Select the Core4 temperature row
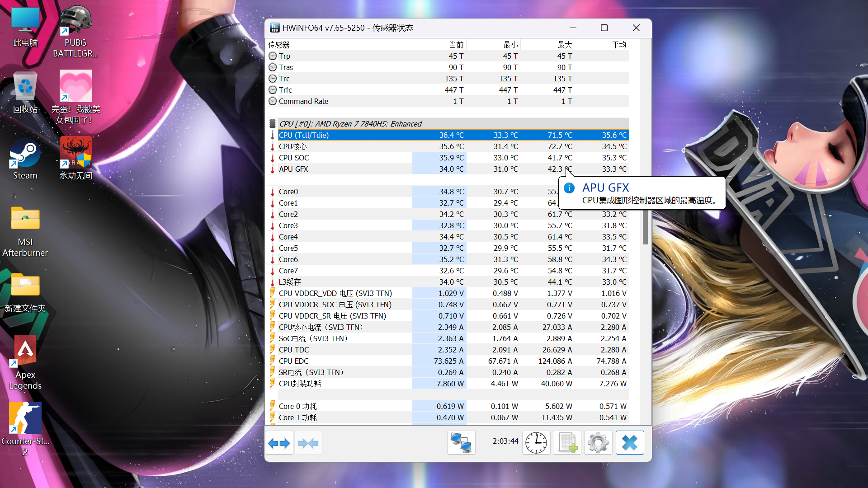The image size is (868, 488). [448, 237]
